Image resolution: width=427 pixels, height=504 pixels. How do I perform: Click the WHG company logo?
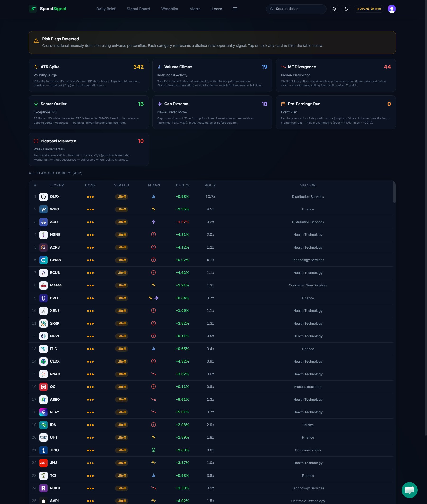coord(43,209)
